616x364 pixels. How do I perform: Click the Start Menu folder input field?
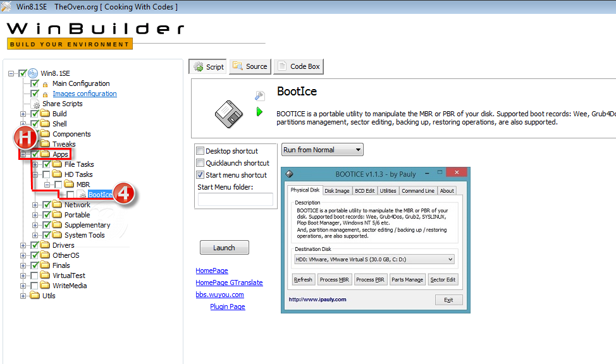tap(235, 200)
